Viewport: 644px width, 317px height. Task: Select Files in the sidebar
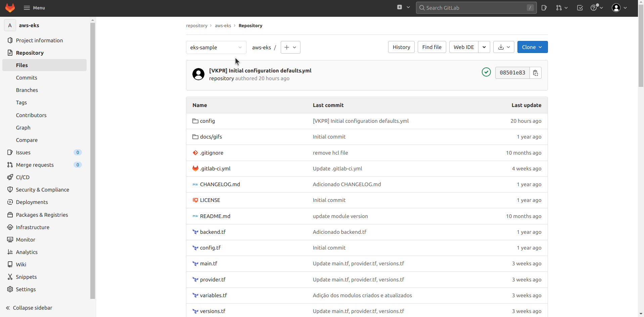coord(44,65)
